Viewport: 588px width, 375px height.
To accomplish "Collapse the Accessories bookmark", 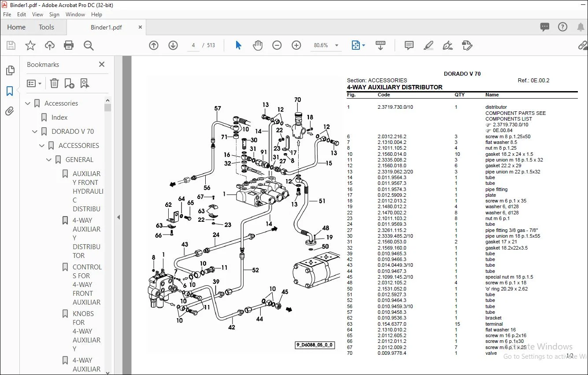I will [x=28, y=103].
